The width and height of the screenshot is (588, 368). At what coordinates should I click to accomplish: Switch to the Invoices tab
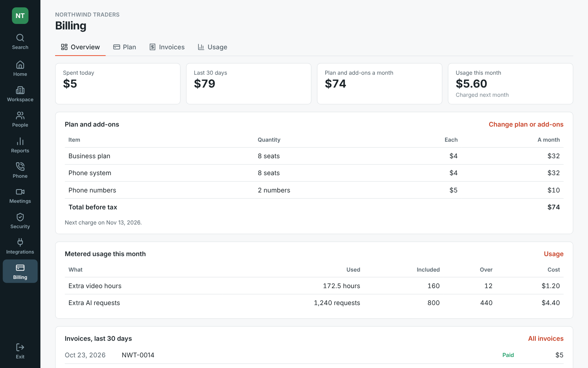coord(167,47)
